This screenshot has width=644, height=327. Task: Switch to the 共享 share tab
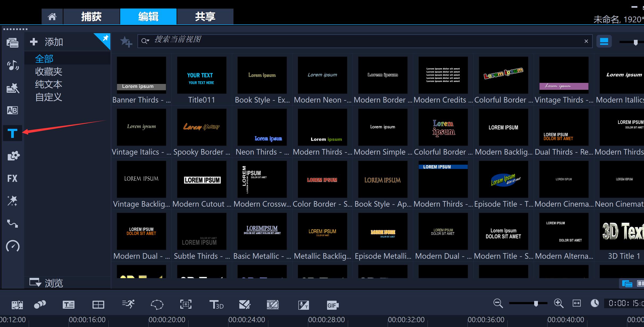pyautogui.click(x=205, y=16)
